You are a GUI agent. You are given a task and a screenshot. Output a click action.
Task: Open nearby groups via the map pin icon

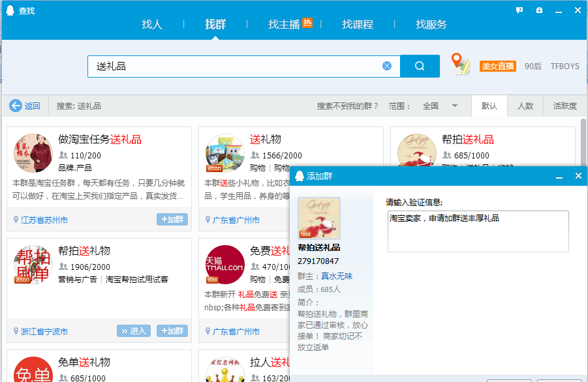[460, 65]
